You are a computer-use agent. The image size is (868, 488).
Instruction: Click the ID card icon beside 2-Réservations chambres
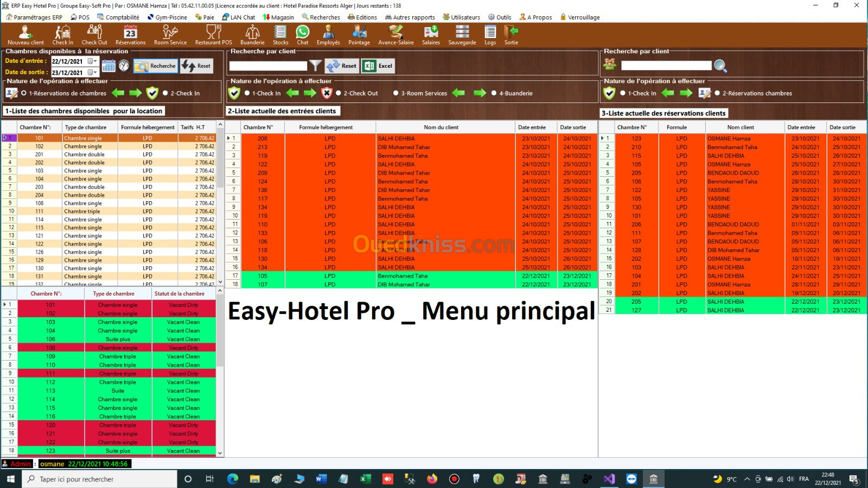pos(705,93)
